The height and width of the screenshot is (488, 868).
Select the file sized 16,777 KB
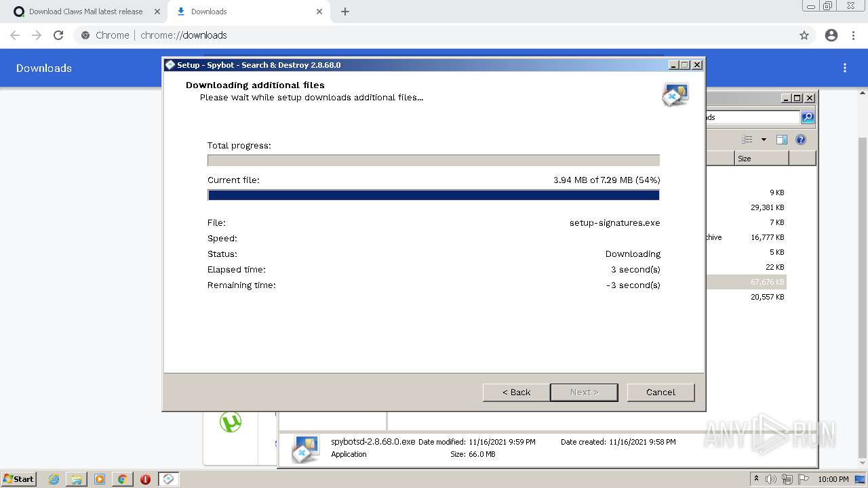(x=767, y=237)
